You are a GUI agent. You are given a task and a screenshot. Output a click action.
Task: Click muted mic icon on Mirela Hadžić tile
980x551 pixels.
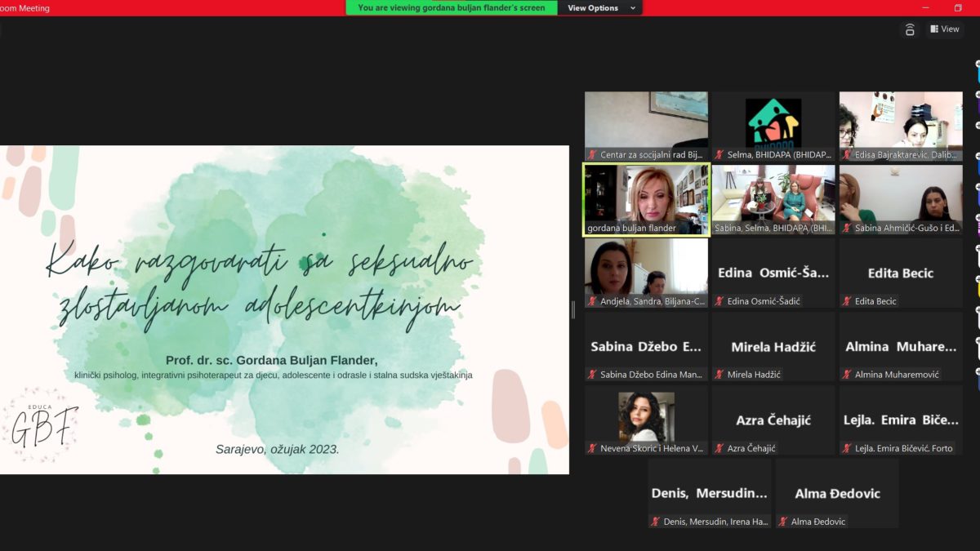719,375
